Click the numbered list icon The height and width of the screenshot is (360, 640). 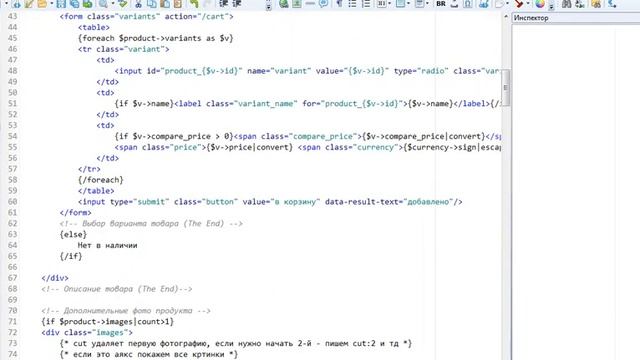point(366,4)
